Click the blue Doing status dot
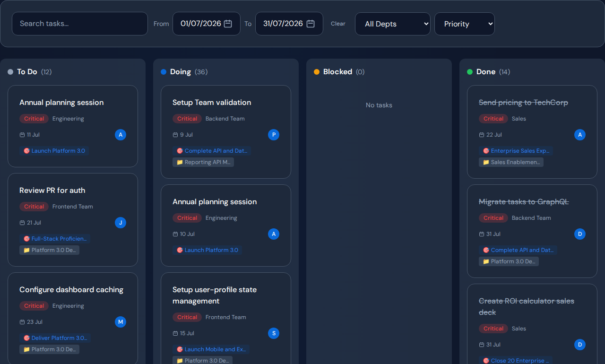This screenshot has height=364, width=605. pos(164,72)
